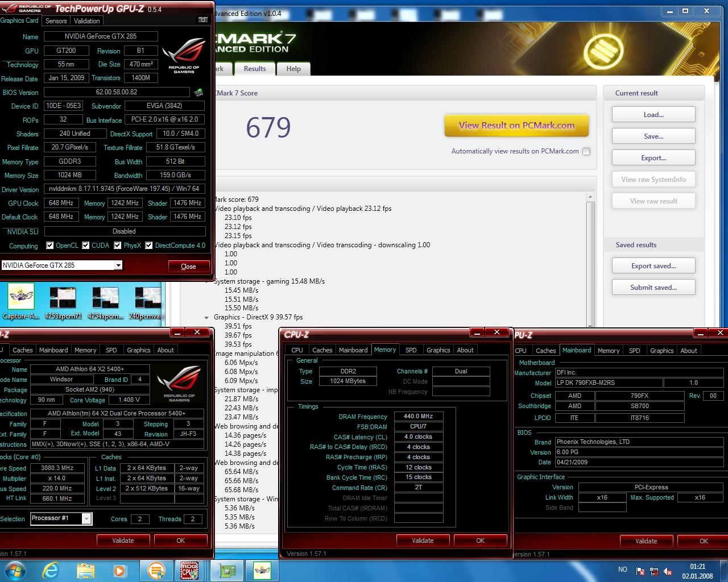Click OK in CPU-Z Mainboard window

pos(704,541)
